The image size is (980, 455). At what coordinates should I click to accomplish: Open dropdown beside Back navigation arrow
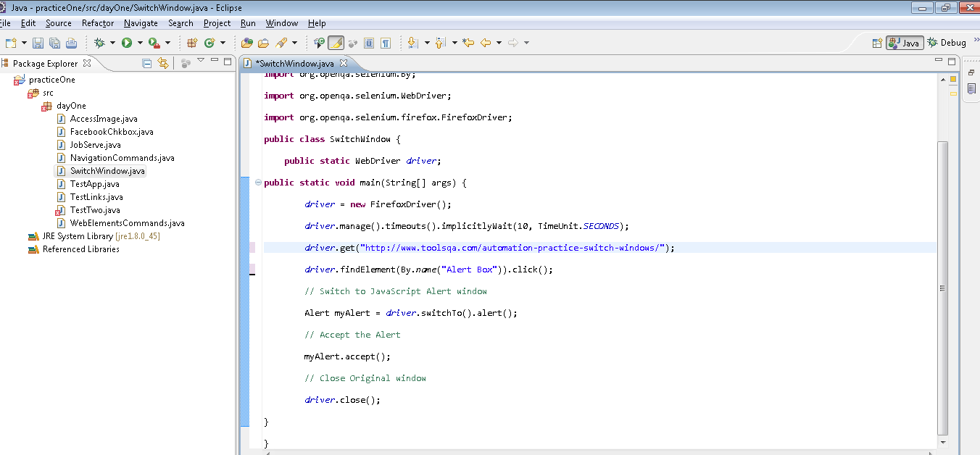click(499, 43)
